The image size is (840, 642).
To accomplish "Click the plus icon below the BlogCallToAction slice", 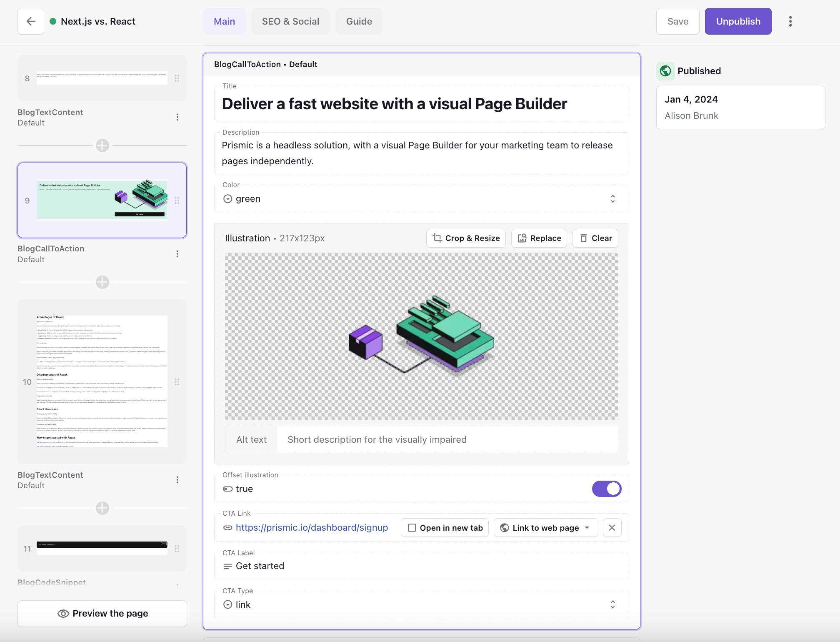I will [x=102, y=282].
